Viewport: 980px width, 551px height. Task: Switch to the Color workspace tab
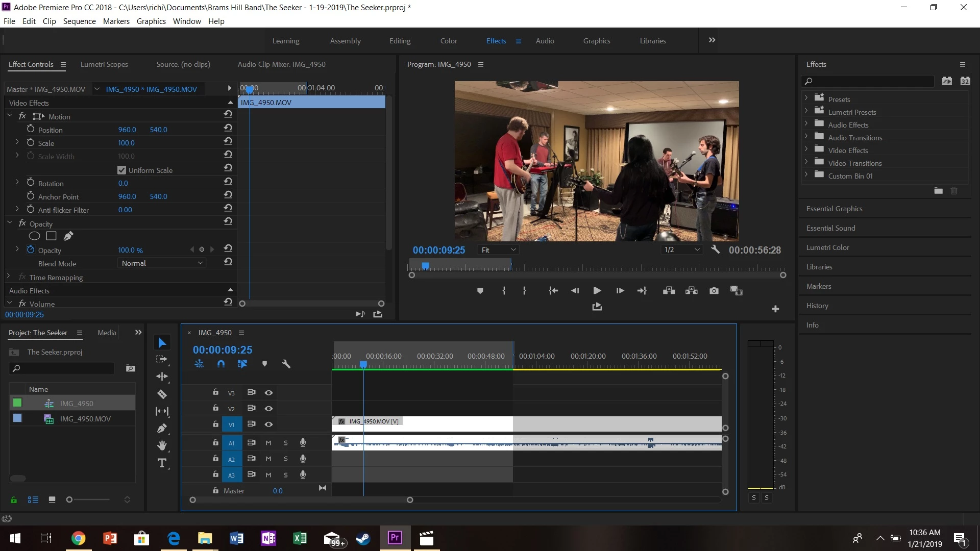point(449,41)
